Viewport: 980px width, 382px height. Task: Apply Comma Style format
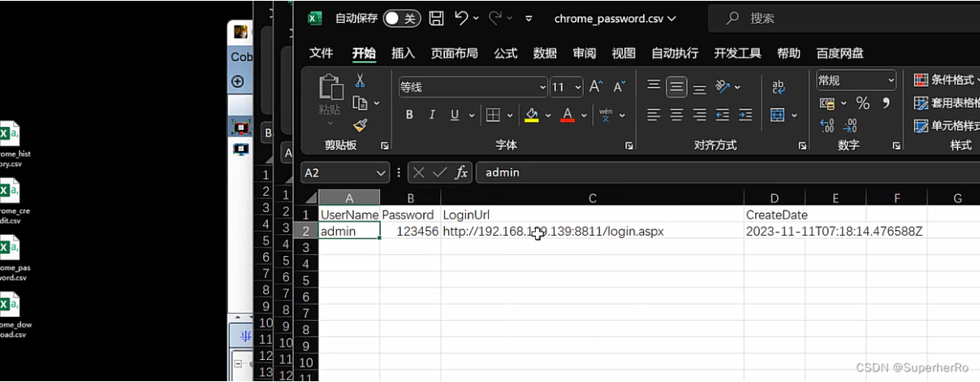pyautogui.click(x=886, y=103)
